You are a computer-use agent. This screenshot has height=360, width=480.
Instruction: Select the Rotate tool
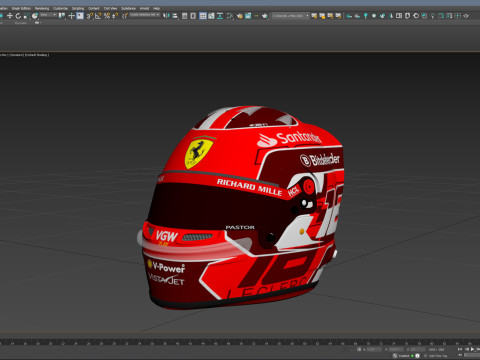point(18,16)
